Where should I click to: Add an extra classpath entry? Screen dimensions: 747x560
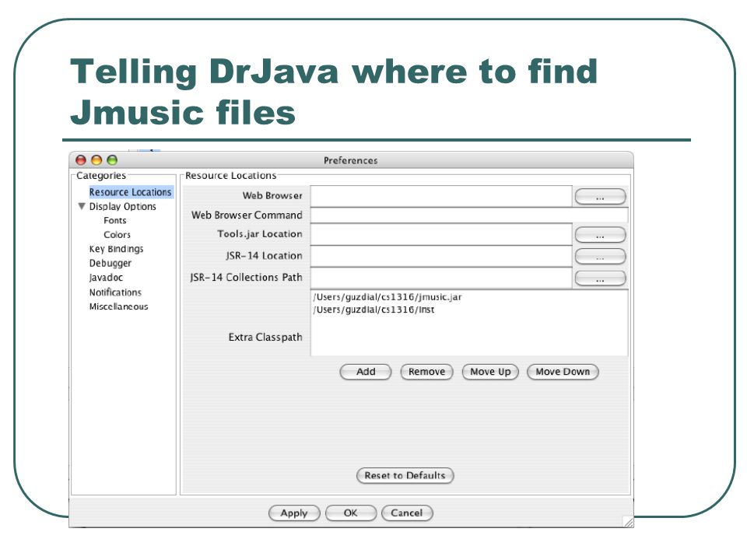366,372
